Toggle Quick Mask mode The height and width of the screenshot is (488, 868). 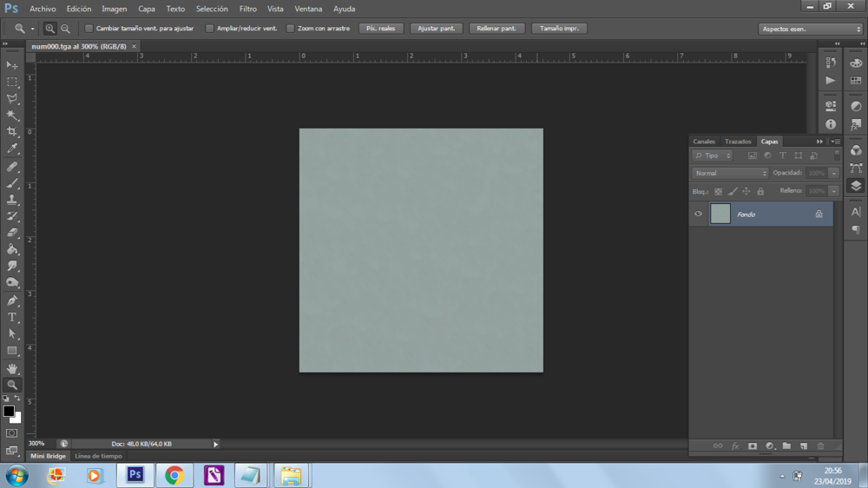coord(11,433)
